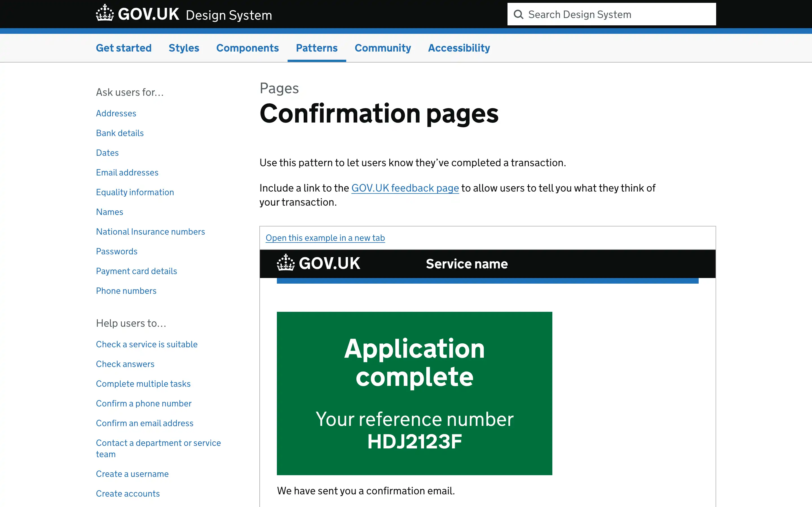The image size is (812, 507).
Task: Open this example in a new tab
Action: [325, 238]
